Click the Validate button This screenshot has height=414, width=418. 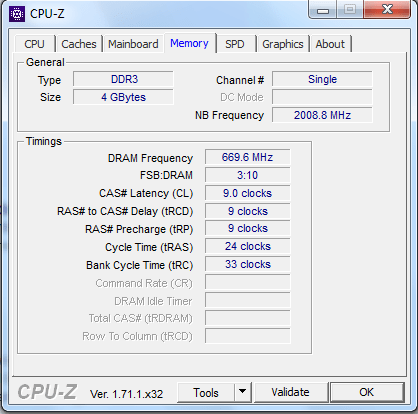point(290,392)
